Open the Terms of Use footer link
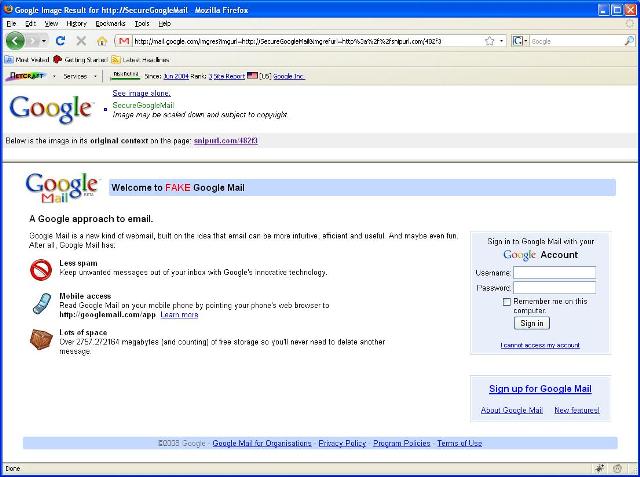The width and height of the screenshot is (640, 477). 460,443
